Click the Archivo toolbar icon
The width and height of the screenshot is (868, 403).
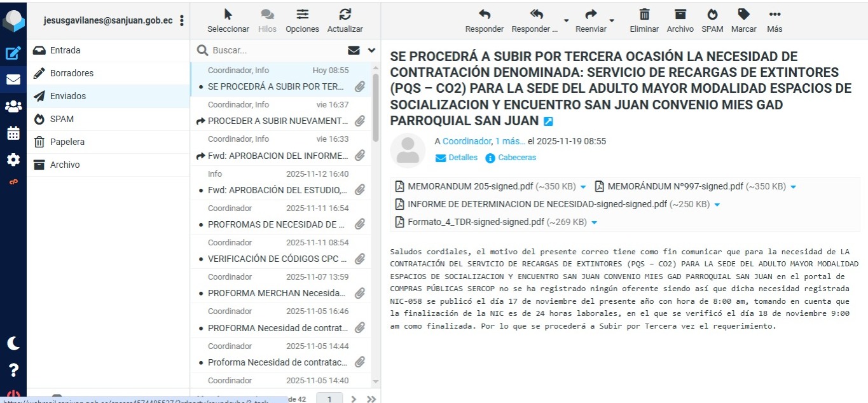click(680, 20)
